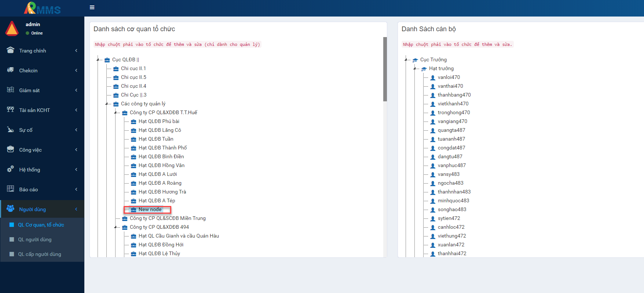This screenshot has height=293, width=644.
Task: Select Hạt QLĐB A Lưới
Action: [x=157, y=174]
